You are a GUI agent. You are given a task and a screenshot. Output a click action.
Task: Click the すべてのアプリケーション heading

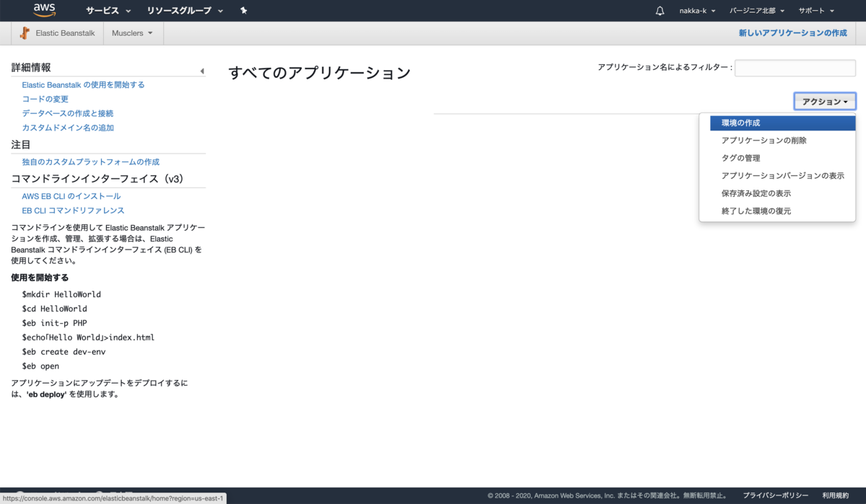[319, 73]
